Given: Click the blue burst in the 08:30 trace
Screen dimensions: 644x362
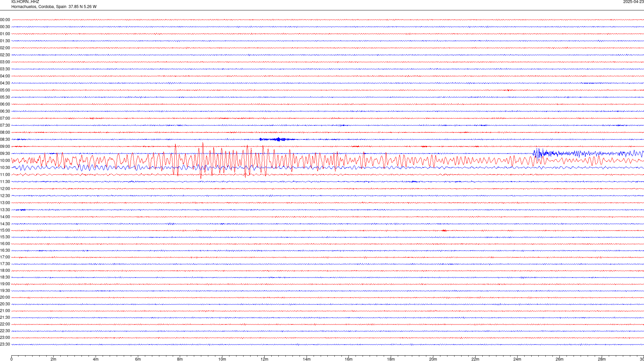Looking at the screenshot, I should pos(277,139).
